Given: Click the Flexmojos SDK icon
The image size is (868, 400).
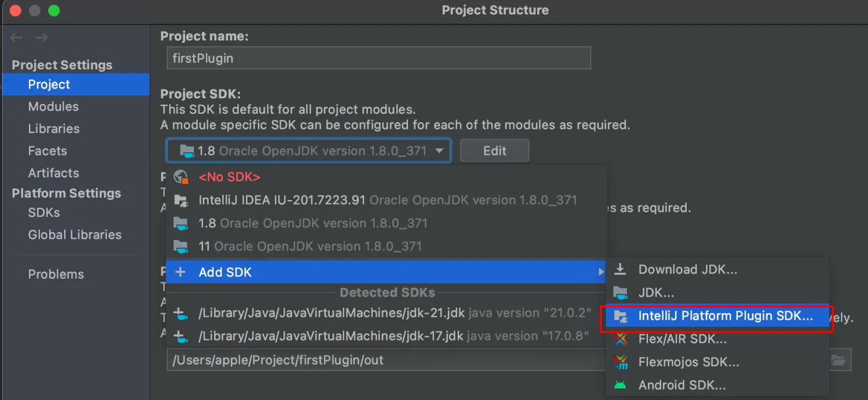Looking at the screenshot, I should [x=620, y=362].
